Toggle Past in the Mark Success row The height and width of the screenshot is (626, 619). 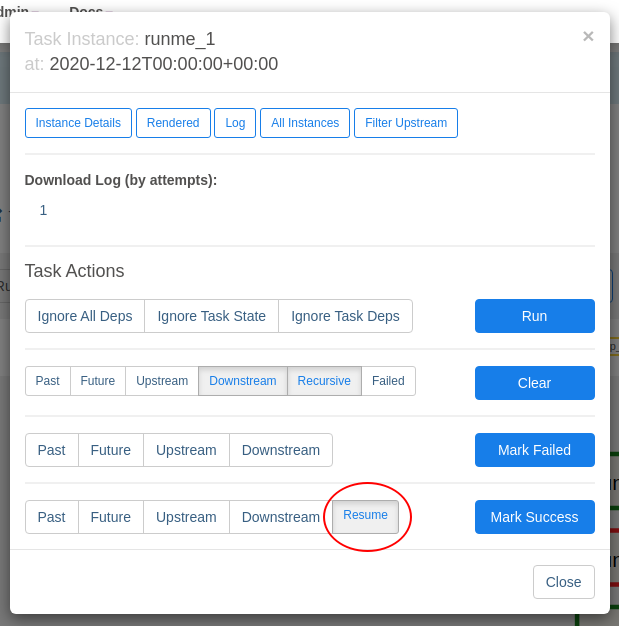(x=52, y=517)
